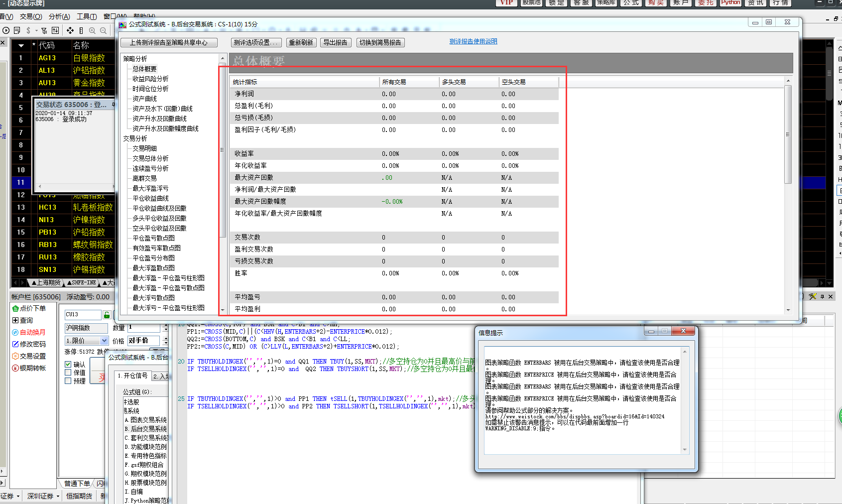
Task: Select the four-way move arrows tool
Action: click(70, 30)
